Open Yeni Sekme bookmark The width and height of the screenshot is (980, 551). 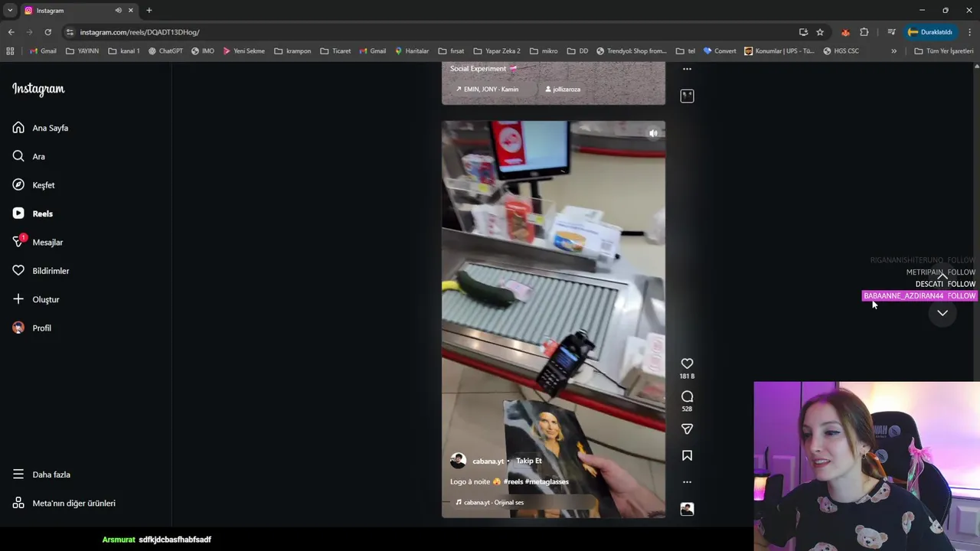(243, 51)
